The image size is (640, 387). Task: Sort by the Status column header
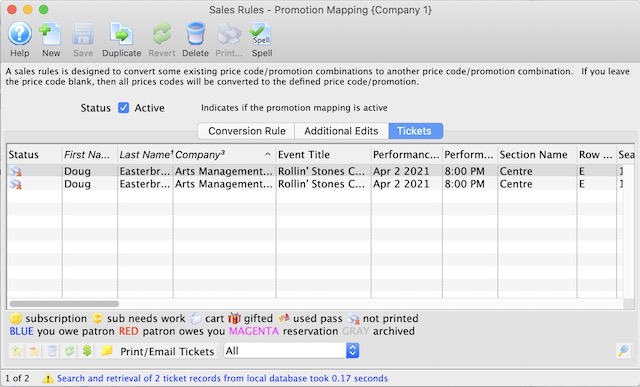(34, 155)
